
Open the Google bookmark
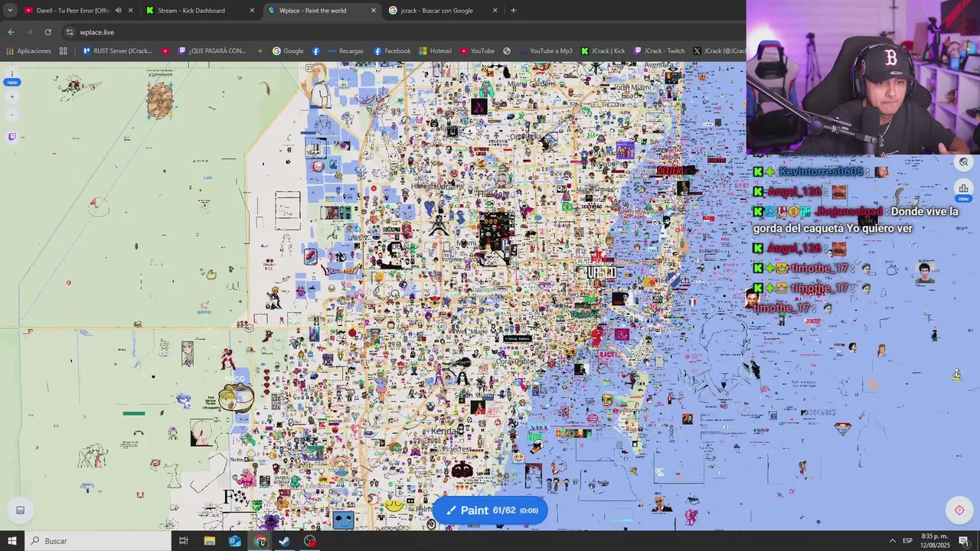[288, 51]
